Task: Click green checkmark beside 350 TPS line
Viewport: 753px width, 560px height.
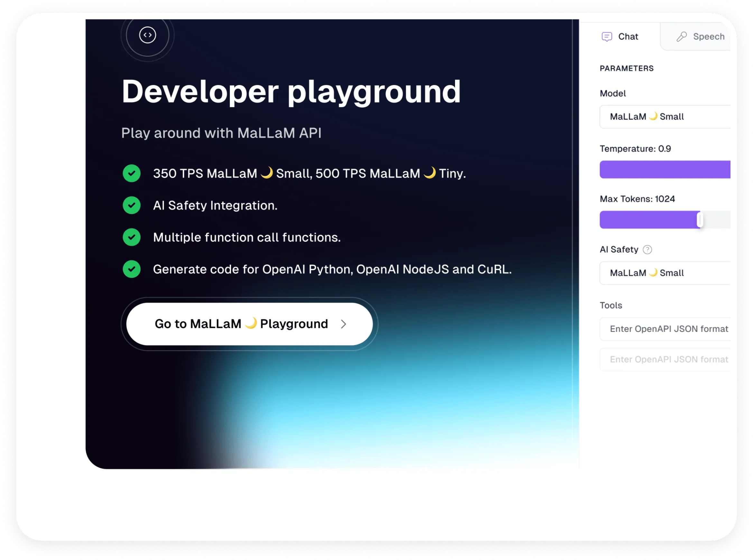Action: click(x=132, y=173)
